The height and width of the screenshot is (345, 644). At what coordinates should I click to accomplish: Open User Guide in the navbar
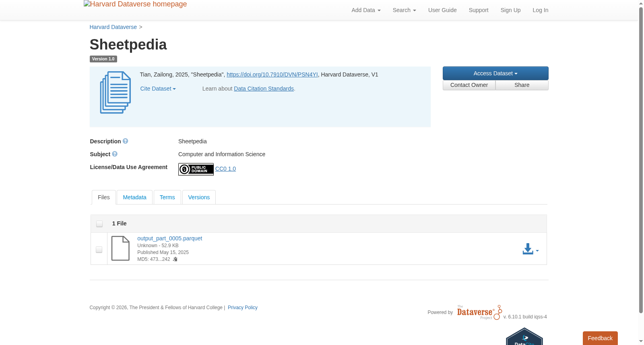pos(442,10)
